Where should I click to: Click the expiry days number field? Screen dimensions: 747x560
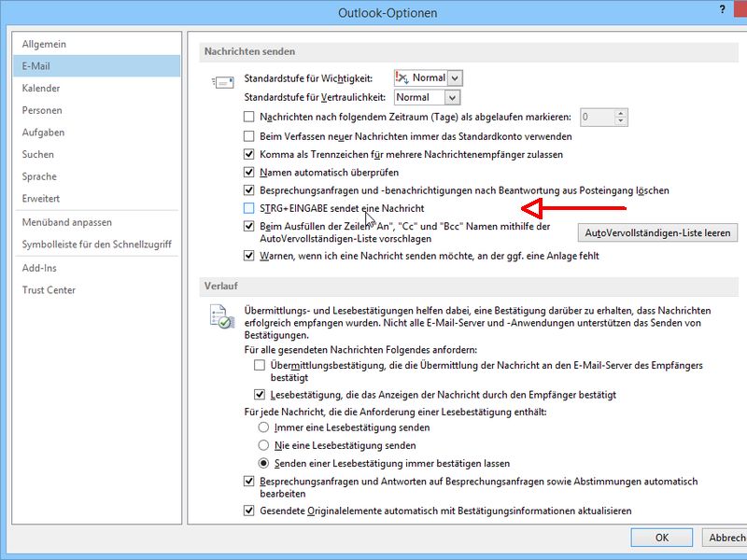click(598, 118)
